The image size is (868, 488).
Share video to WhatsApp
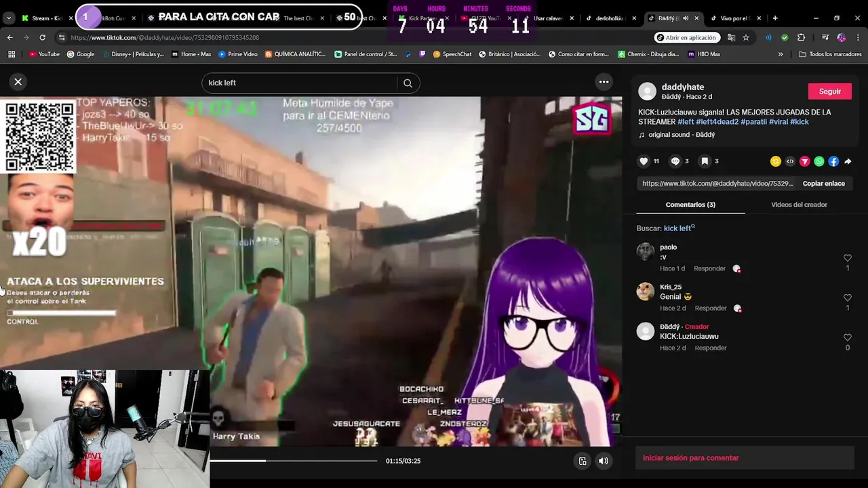[x=819, y=161]
